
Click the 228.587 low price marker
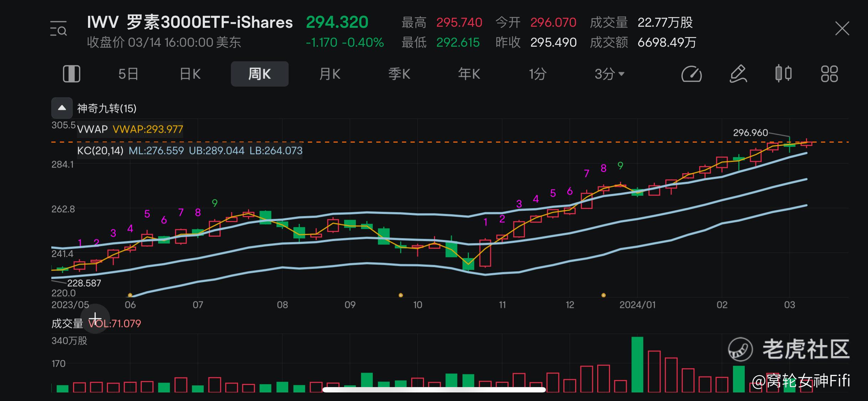pos(84,283)
